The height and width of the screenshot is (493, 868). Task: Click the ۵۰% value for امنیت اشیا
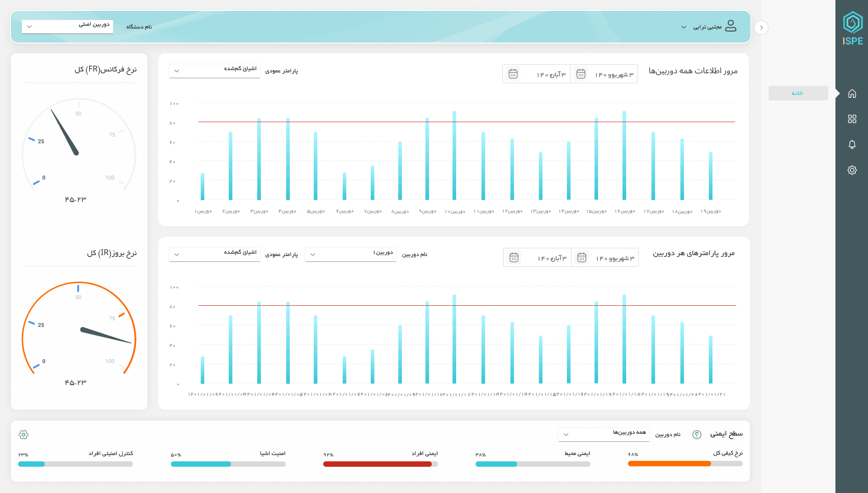click(176, 455)
